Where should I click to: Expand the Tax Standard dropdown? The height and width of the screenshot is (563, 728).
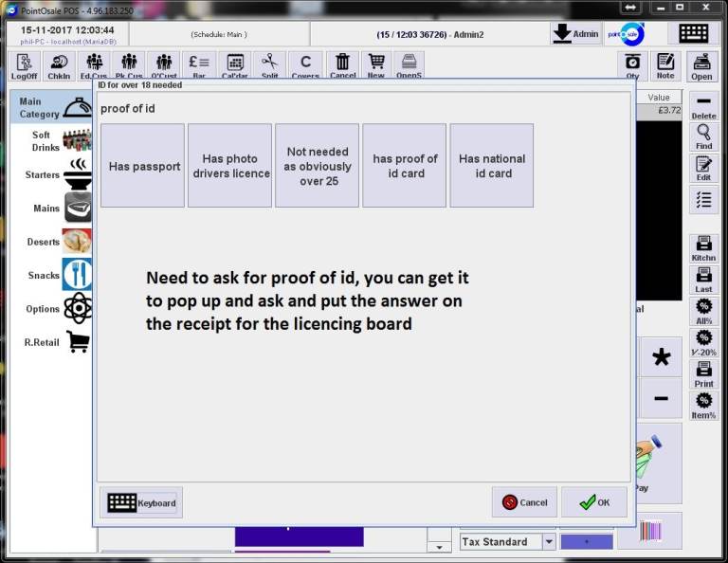coord(549,542)
